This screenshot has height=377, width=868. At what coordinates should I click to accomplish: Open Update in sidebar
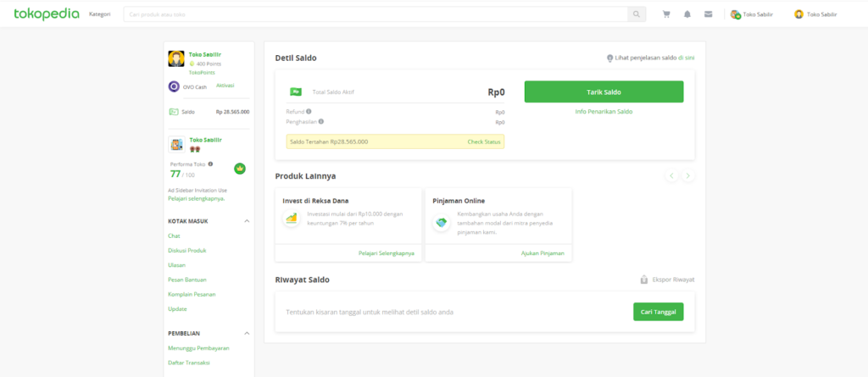[178, 309]
